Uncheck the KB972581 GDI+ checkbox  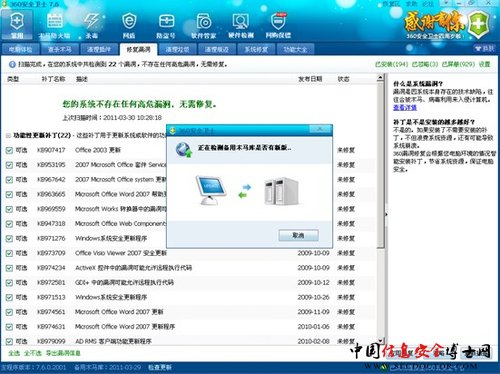point(9,283)
